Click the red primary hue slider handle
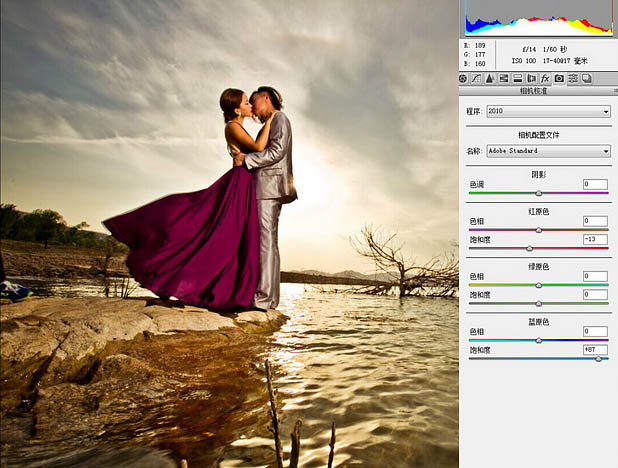Image resolution: width=618 pixels, height=468 pixels. pos(538,230)
